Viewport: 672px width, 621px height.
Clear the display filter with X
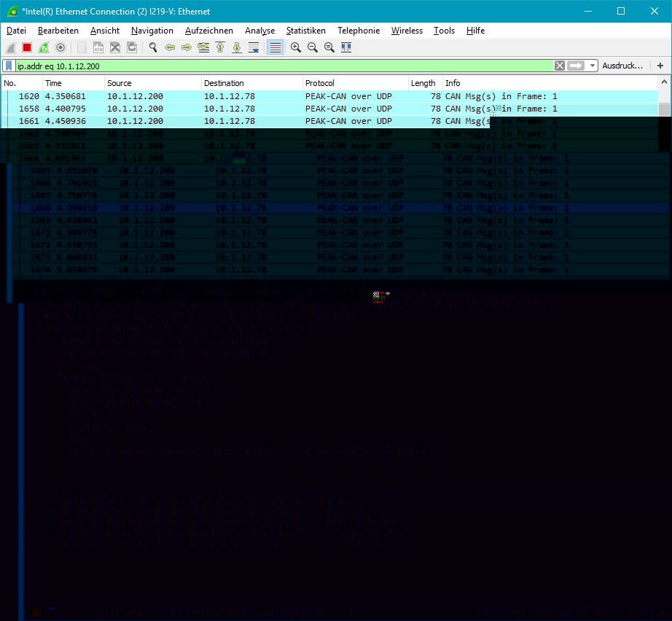(559, 66)
